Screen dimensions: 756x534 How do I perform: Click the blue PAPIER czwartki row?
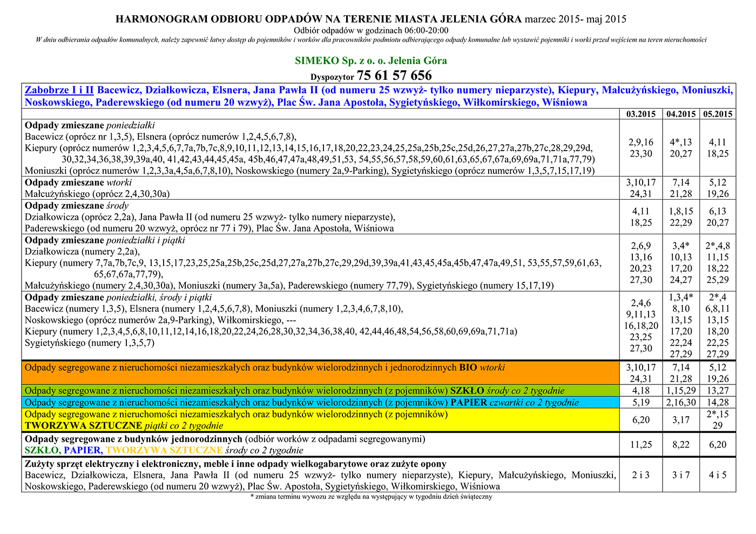pos(320,402)
